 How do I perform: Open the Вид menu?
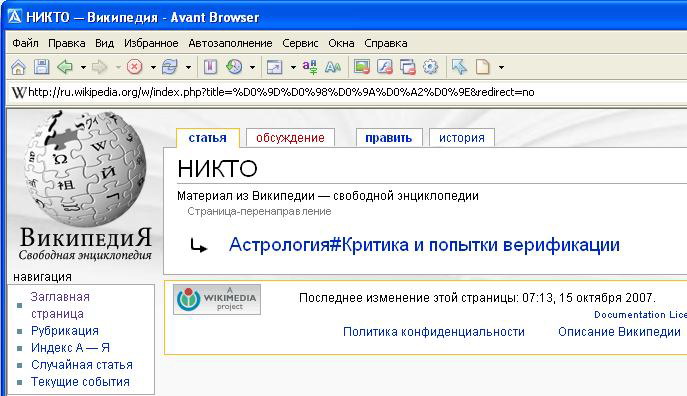tap(105, 43)
